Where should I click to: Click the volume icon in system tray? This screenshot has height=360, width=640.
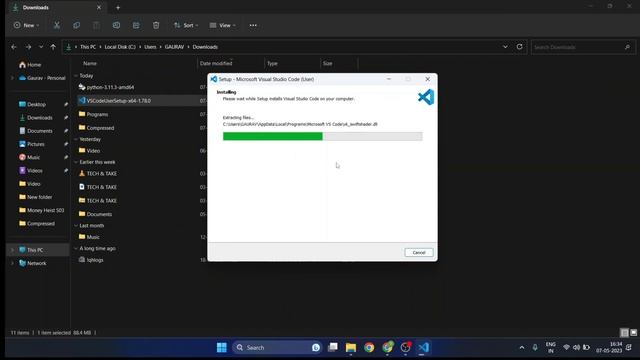(x=576, y=348)
